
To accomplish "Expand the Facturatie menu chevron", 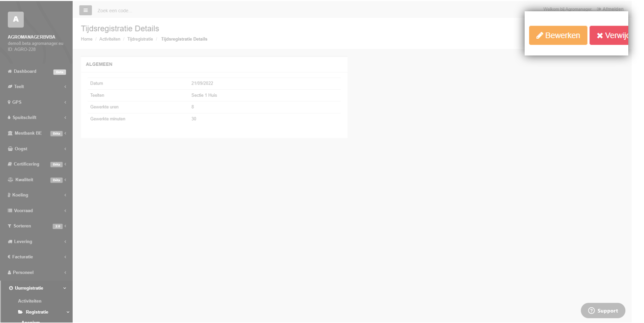I will pos(65,257).
